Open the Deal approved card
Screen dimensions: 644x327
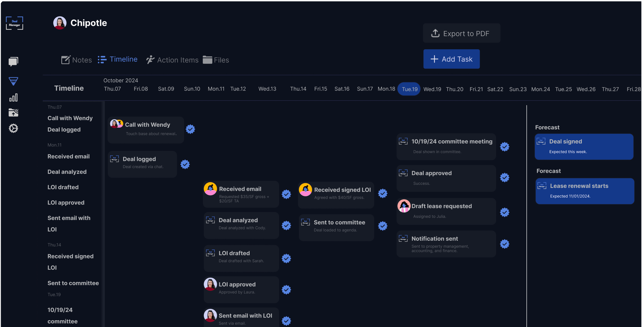point(446,178)
